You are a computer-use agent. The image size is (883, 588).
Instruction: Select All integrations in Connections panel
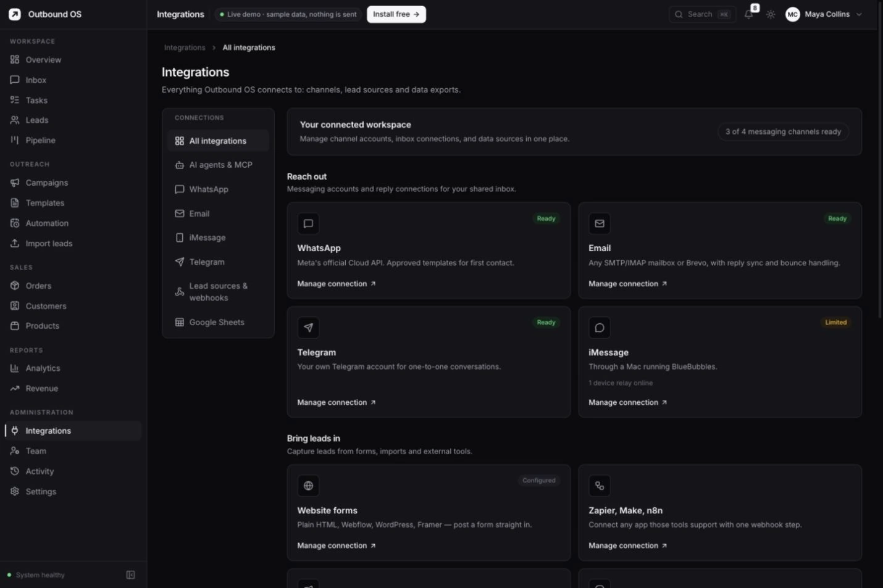point(218,141)
